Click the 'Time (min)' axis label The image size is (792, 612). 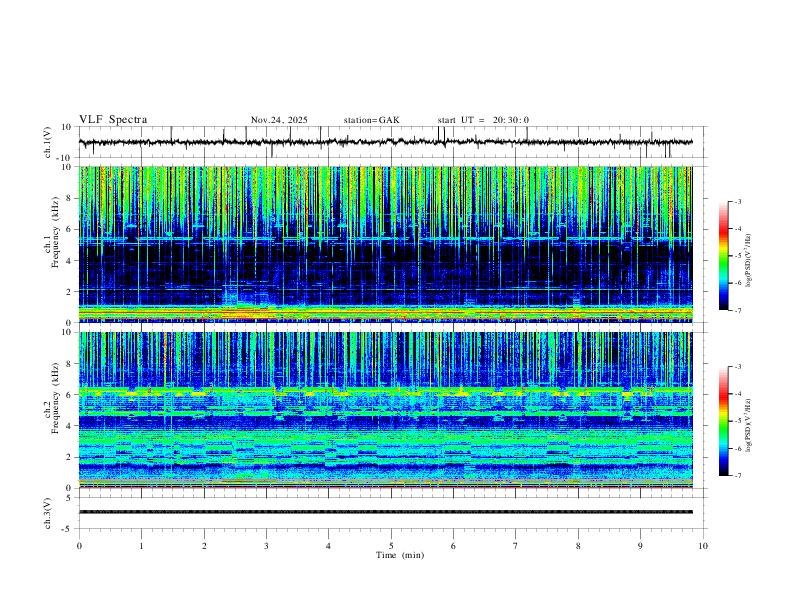tap(400, 555)
